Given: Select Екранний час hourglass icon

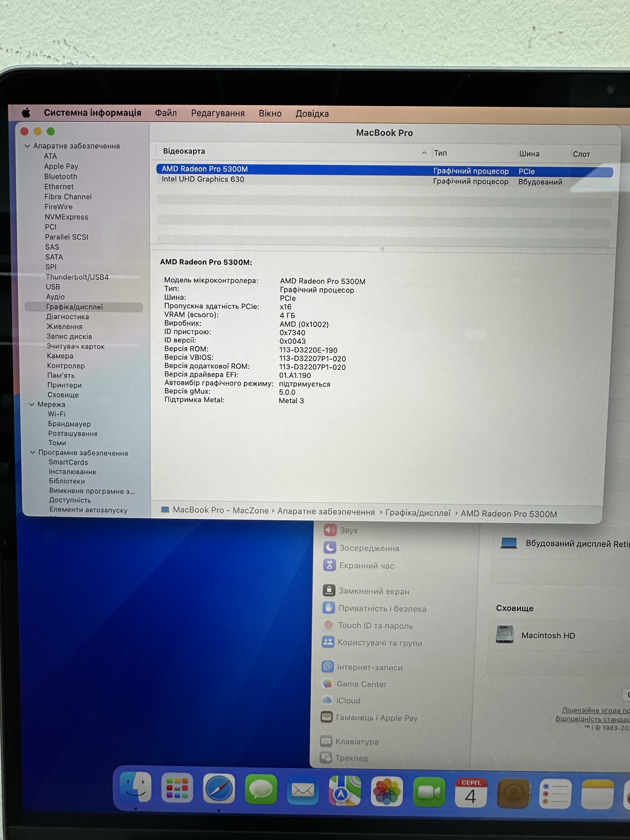Looking at the screenshot, I should (x=329, y=565).
